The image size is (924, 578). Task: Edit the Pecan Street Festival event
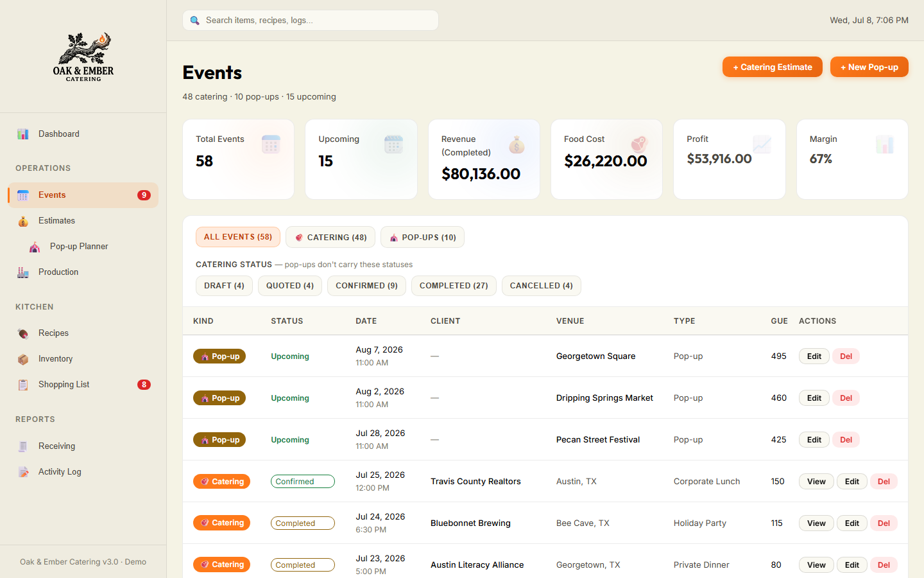click(x=814, y=440)
